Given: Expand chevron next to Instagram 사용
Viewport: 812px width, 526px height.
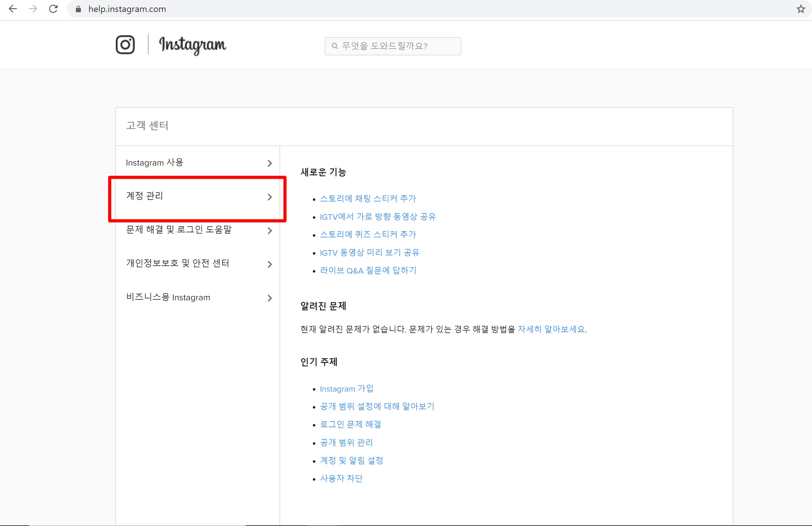Looking at the screenshot, I should pyautogui.click(x=269, y=163).
